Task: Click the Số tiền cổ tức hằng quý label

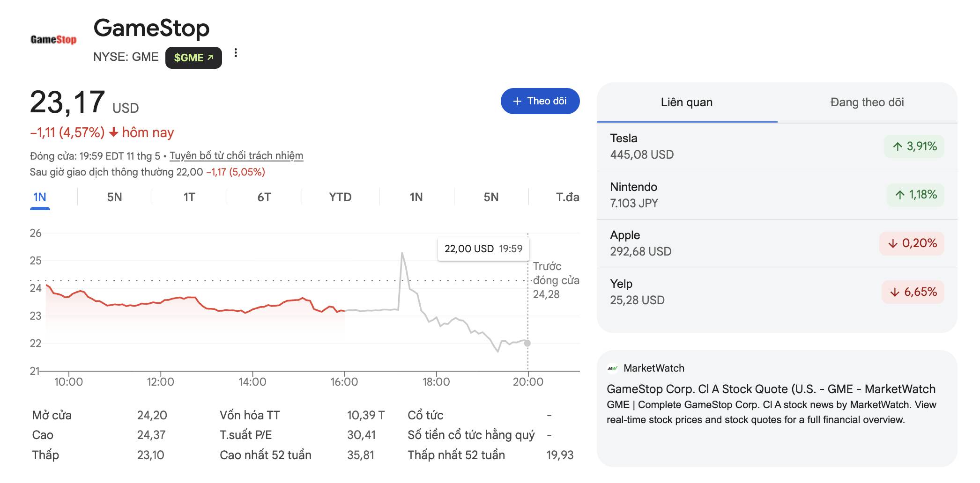Action: pyautogui.click(x=471, y=435)
